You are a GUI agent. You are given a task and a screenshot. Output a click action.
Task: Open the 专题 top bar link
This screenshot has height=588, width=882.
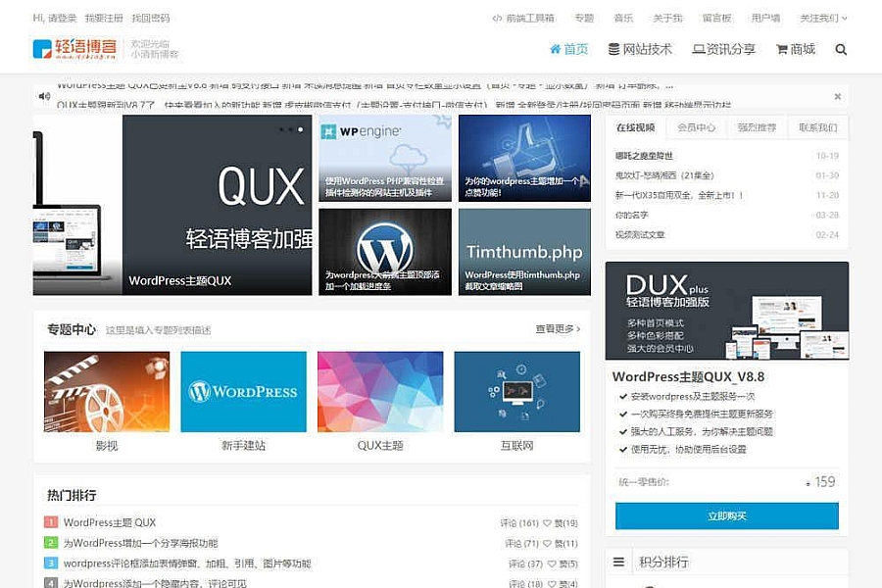pos(584,18)
